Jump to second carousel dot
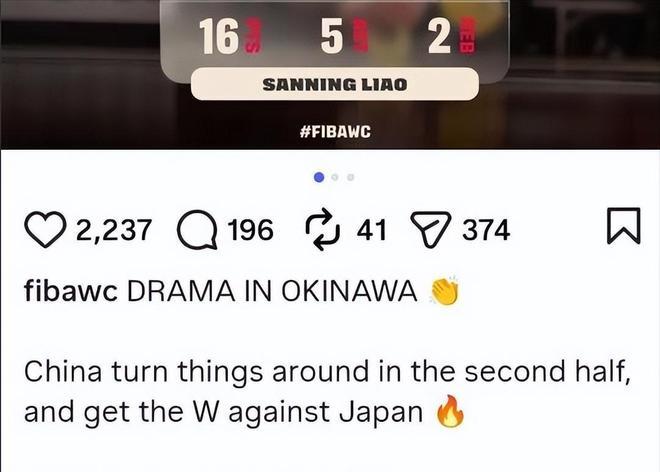The image size is (660, 472). tap(335, 177)
